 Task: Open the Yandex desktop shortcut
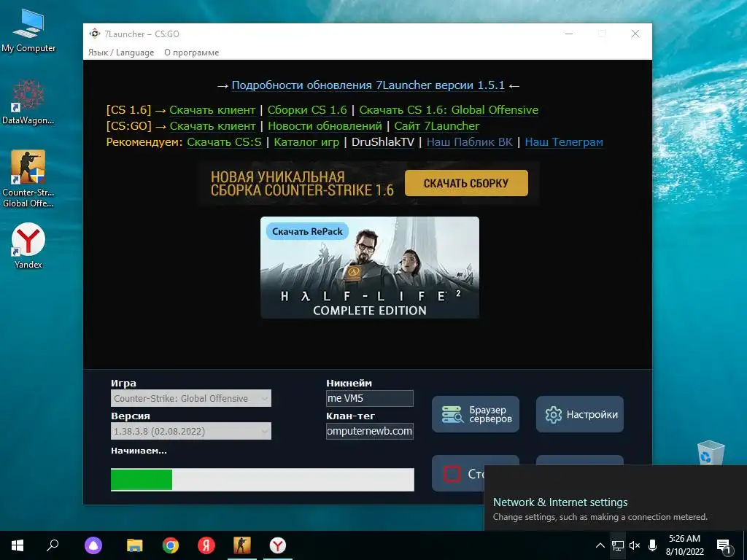(28, 245)
